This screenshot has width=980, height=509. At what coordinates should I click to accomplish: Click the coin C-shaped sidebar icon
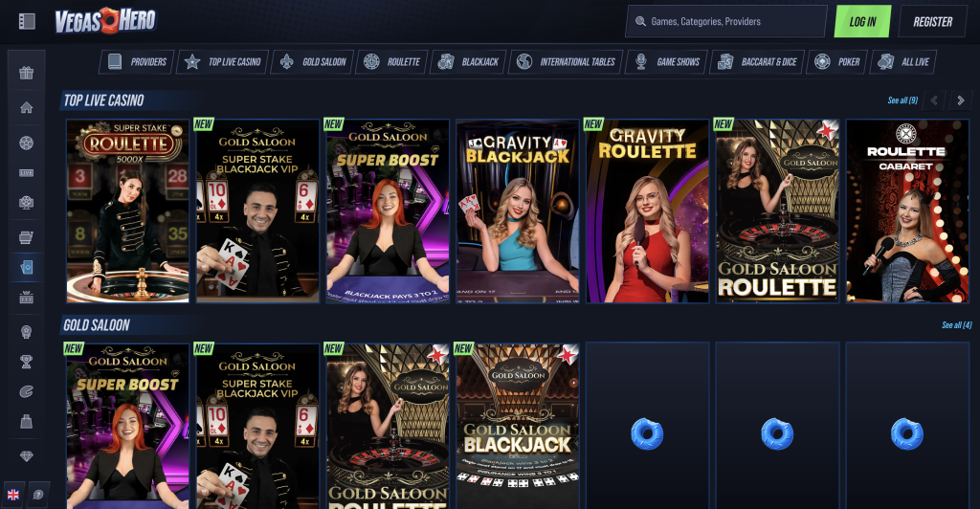tap(26, 391)
